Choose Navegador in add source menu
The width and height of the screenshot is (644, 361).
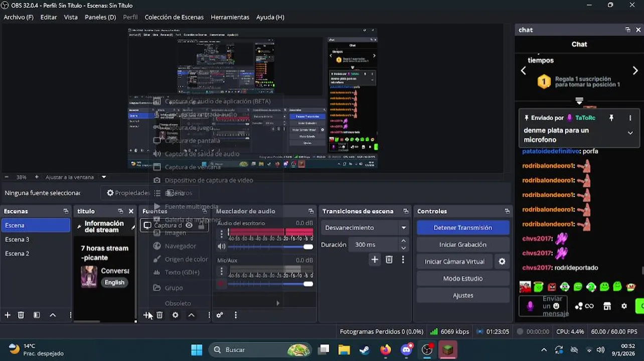pos(181,246)
